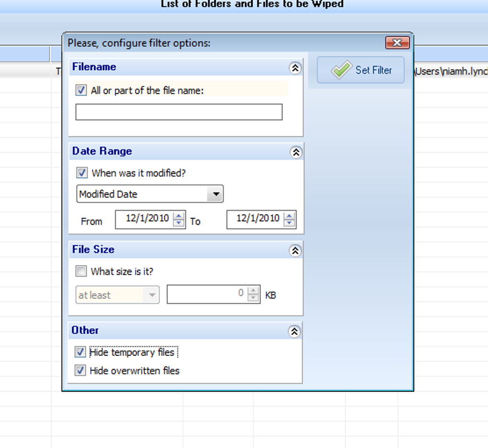Collapse the Filename section chevron
The width and height of the screenshot is (488, 448).
295,67
